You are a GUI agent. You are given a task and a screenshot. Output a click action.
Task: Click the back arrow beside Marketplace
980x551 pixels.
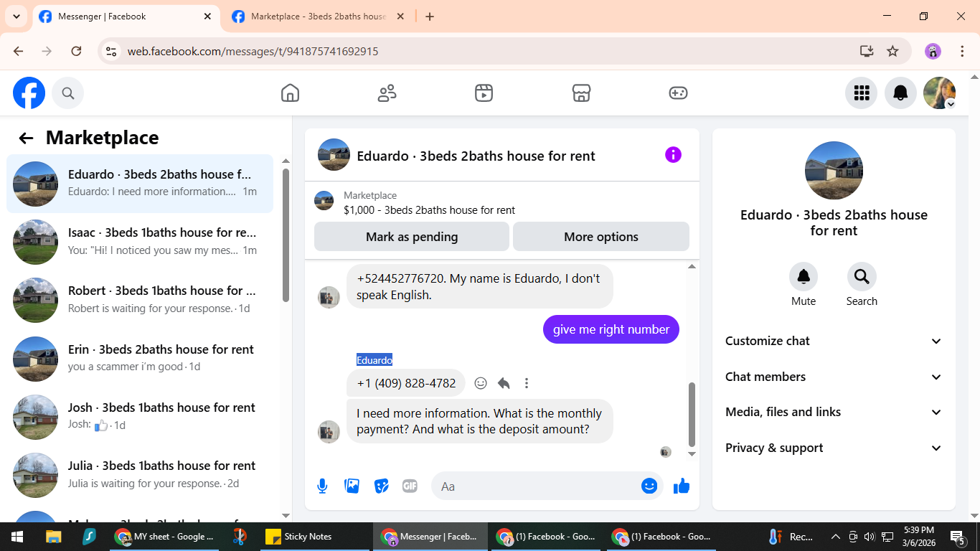pyautogui.click(x=26, y=138)
